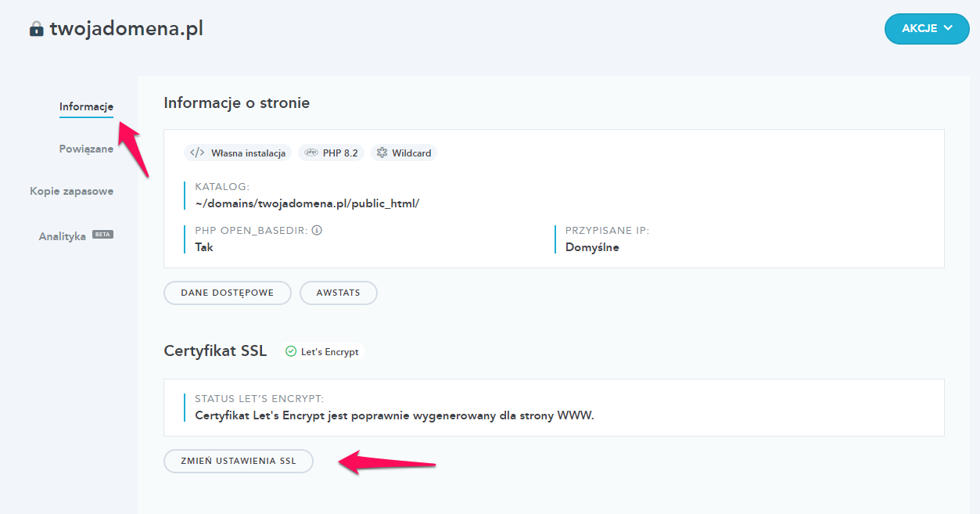Image resolution: width=980 pixels, height=514 pixels.
Task: Click the padlock icon beside twojadomena.pl
Action: (x=36, y=29)
